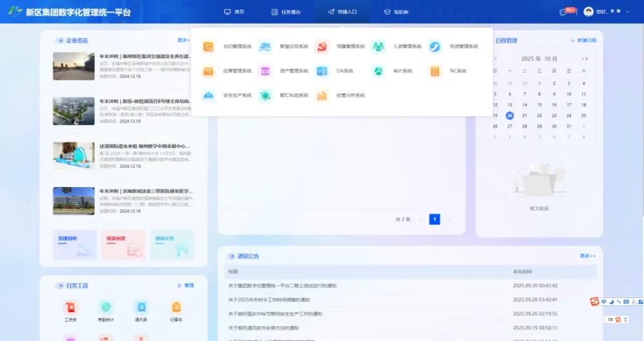This screenshot has height=341, width=644.
Task: Go to previous month in calendar
Action: point(496,59)
